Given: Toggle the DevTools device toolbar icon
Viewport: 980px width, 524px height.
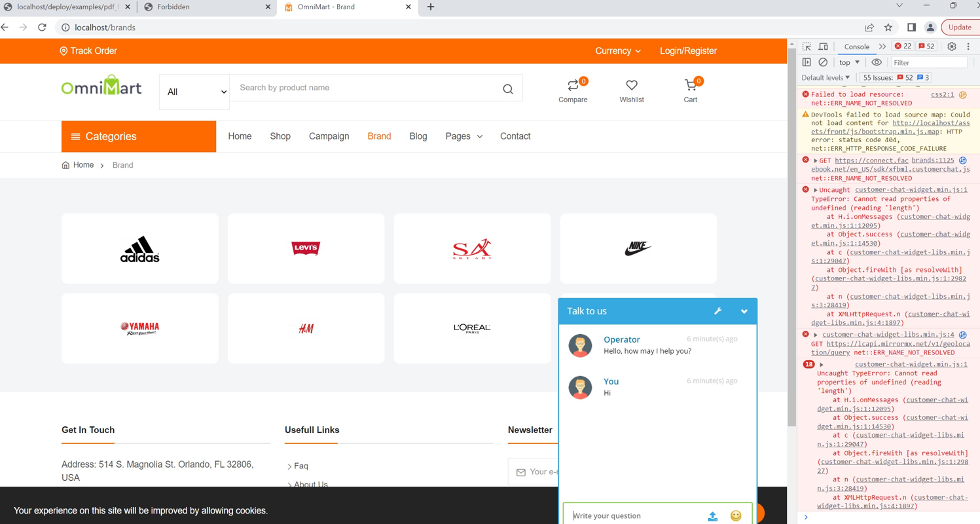Looking at the screenshot, I should click(x=824, y=47).
